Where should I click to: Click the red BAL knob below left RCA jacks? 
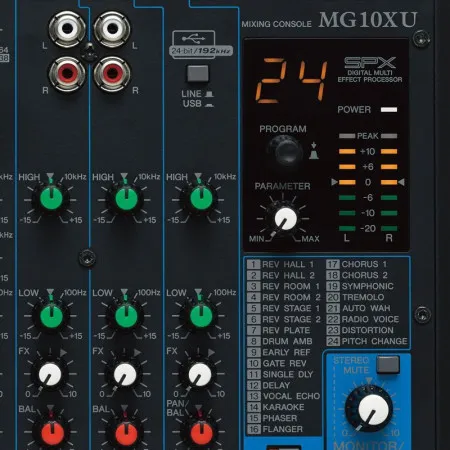[52, 434]
